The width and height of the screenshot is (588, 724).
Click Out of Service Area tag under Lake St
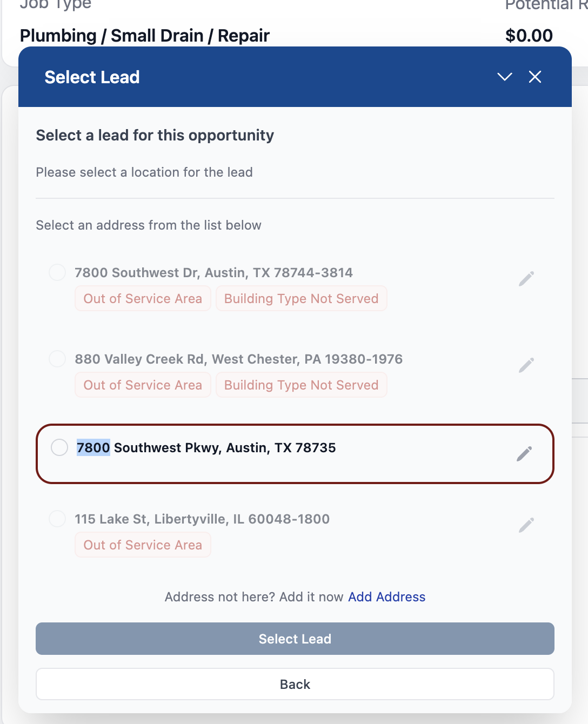143,545
